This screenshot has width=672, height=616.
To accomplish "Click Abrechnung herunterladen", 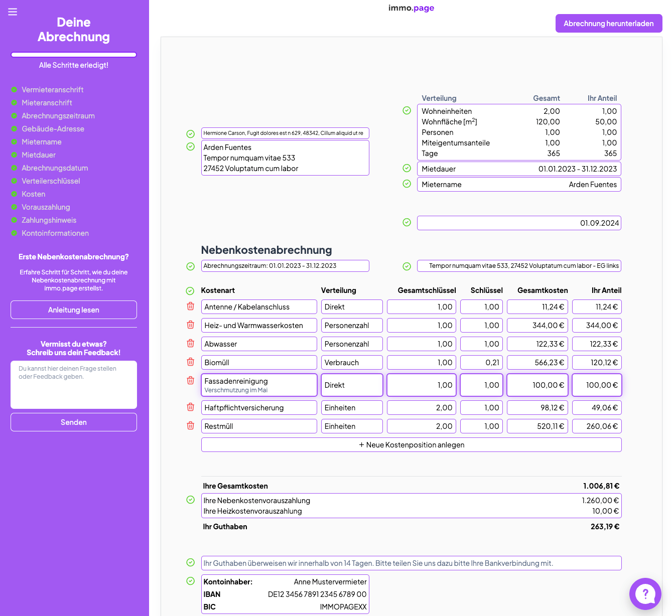I will pyautogui.click(x=608, y=23).
